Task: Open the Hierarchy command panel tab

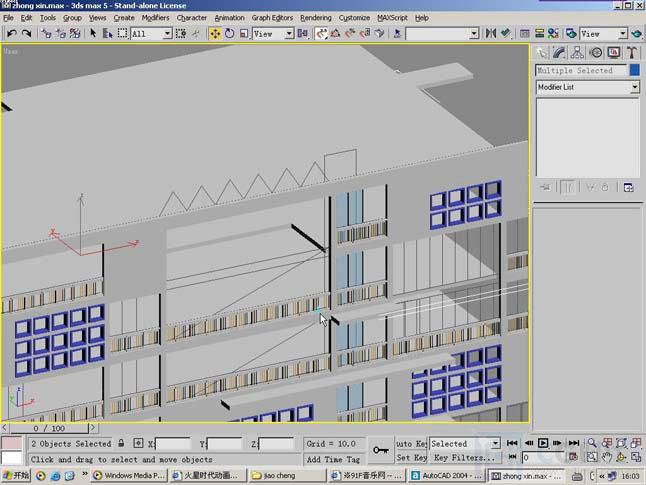Action: pos(577,53)
